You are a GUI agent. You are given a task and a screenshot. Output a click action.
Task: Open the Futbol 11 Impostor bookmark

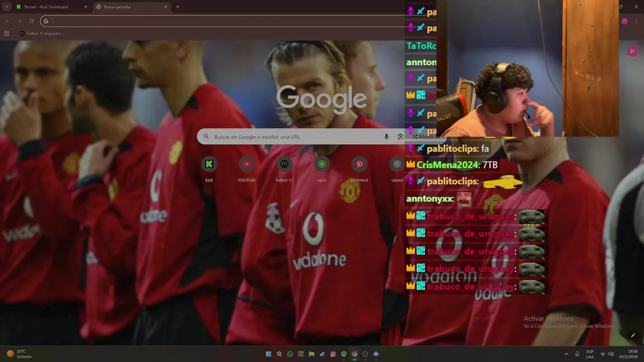pos(41,34)
